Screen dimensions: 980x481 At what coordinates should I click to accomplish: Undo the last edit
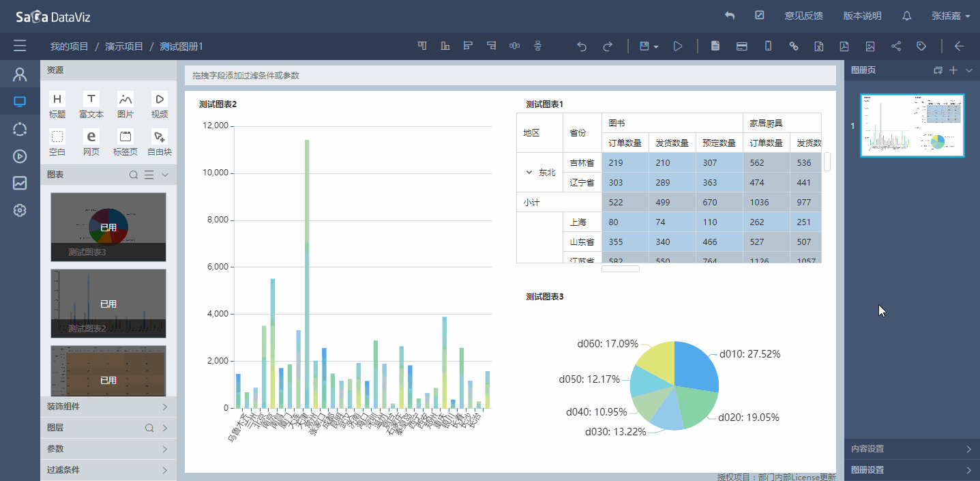coord(582,46)
